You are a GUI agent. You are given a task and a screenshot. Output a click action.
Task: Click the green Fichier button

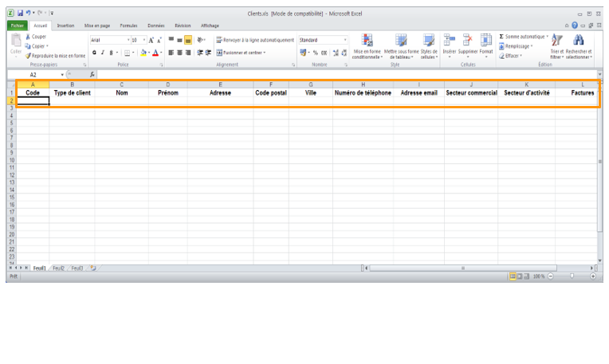click(x=18, y=25)
